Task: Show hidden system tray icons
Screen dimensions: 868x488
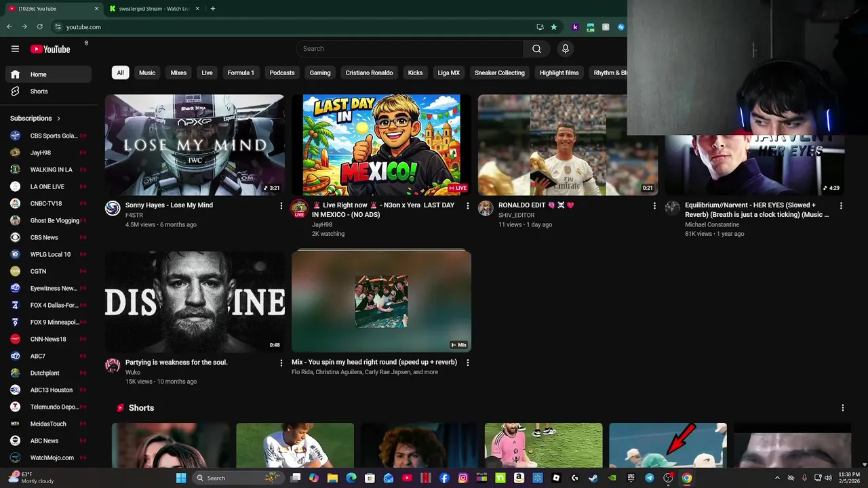Action: pyautogui.click(x=777, y=478)
